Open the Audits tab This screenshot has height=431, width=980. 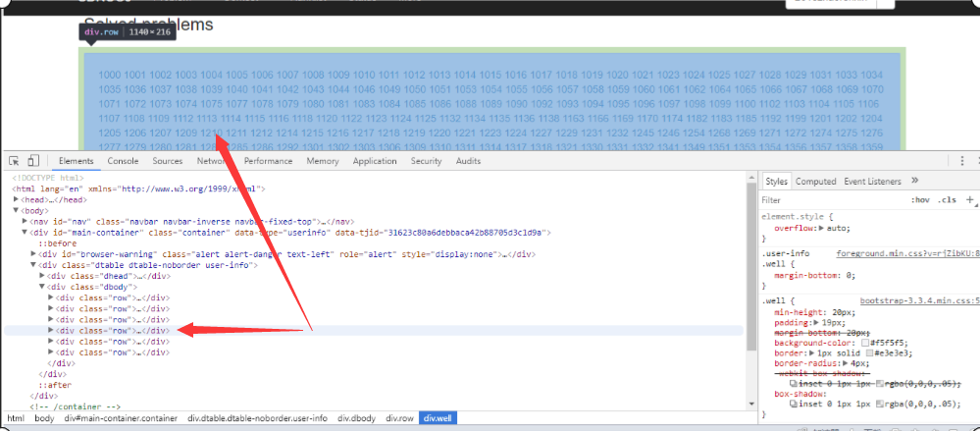click(x=468, y=161)
